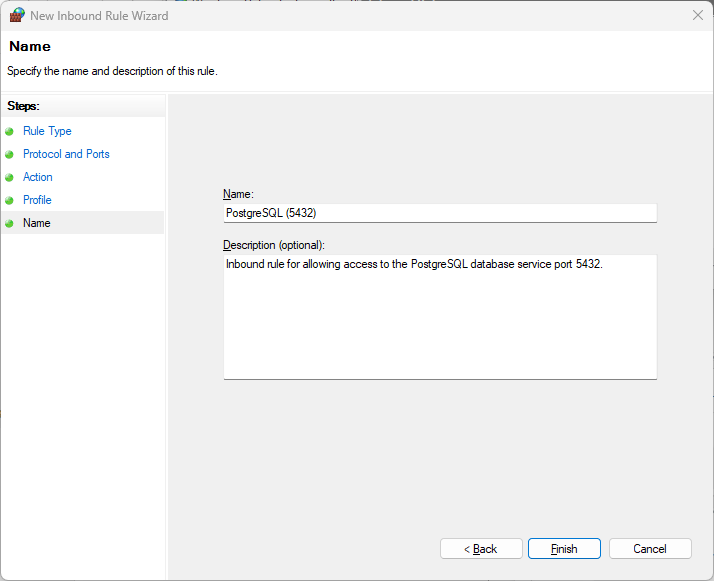Click the green bullet beside Action

point(9,178)
